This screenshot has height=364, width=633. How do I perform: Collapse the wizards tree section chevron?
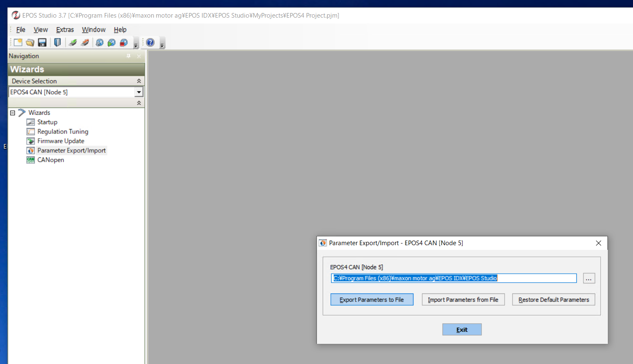139,103
